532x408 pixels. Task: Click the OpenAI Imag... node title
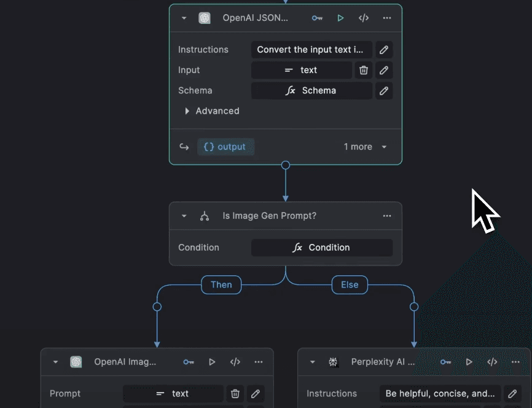[x=125, y=362]
